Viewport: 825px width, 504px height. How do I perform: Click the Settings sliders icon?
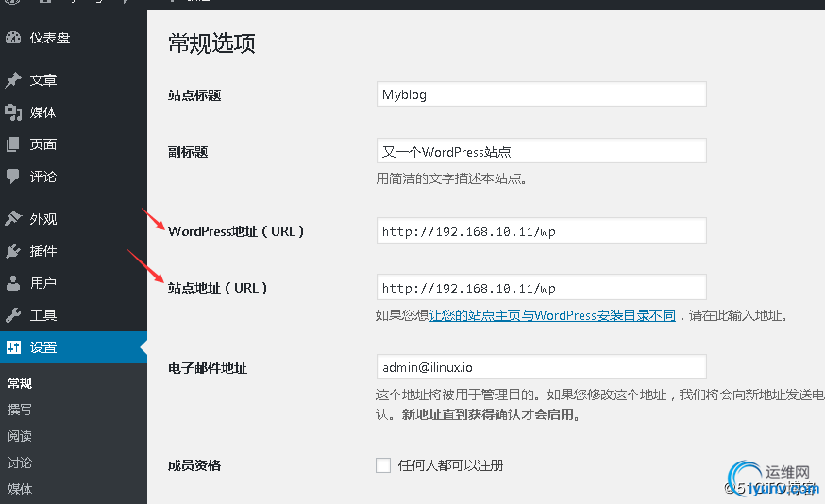point(13,347)
